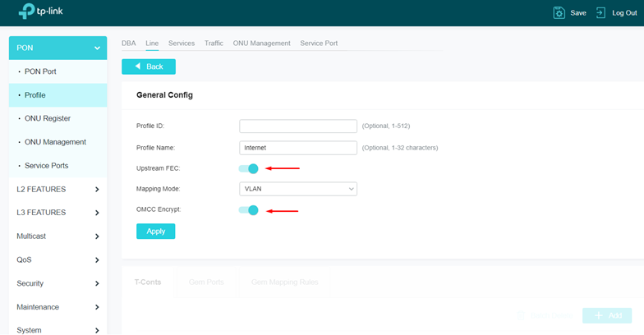Viewport: 644px width, 335px height.
Task: Open the ONU Management tab
Action: tap(261, 44)
